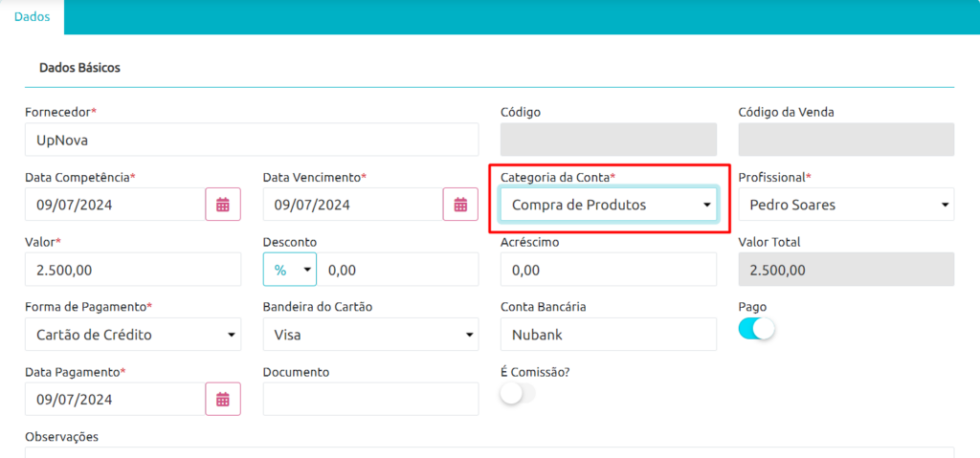Open the Profissional dropdown showing Pedro Soares
The image size is (980, 458).
846,205
